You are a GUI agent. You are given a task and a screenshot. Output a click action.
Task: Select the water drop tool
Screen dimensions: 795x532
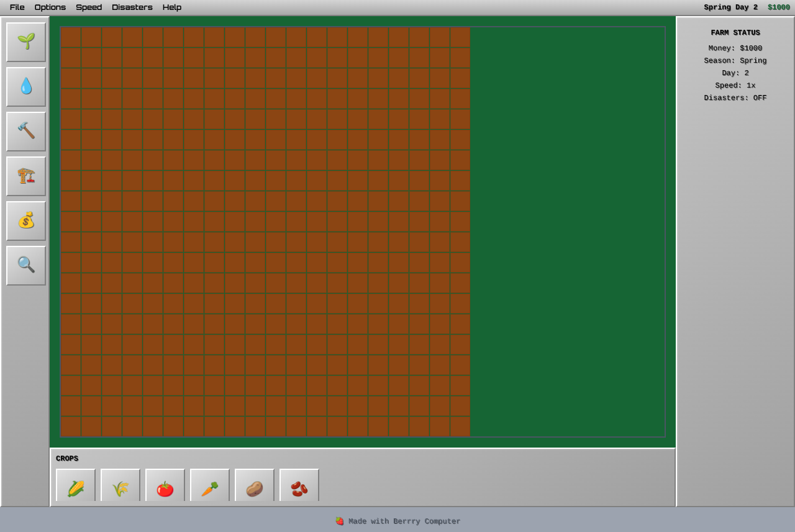[x=26, y=87]
